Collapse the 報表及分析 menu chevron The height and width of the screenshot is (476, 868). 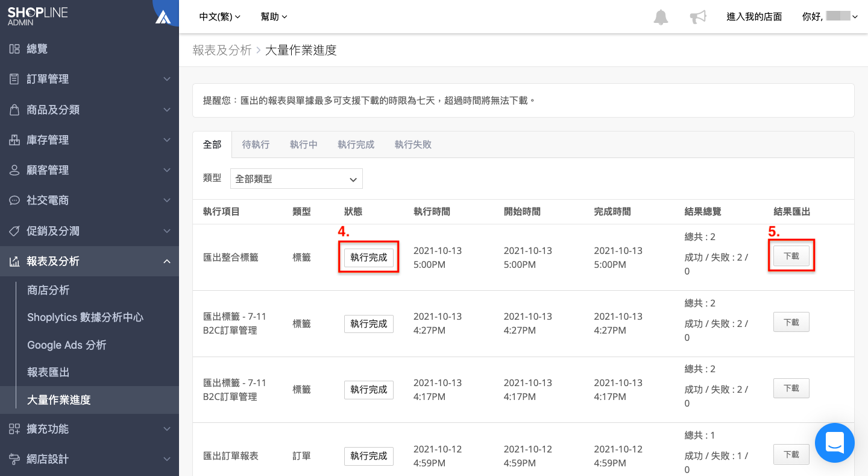[167, 261]
